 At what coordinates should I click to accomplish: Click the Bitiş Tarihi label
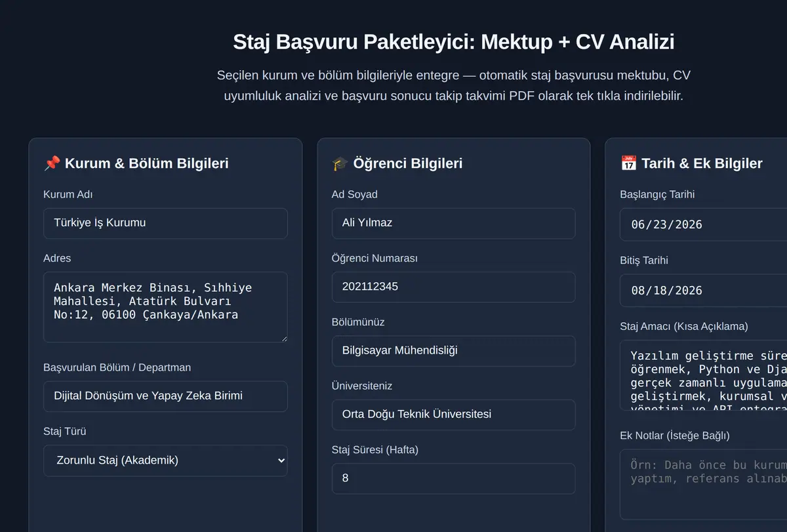click(644, 260)
